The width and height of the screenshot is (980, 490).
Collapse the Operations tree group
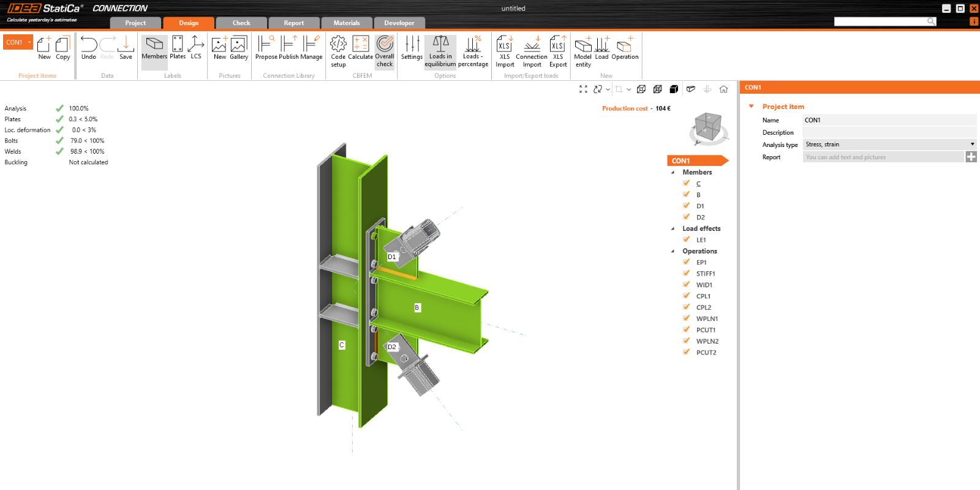pos(673,251)
